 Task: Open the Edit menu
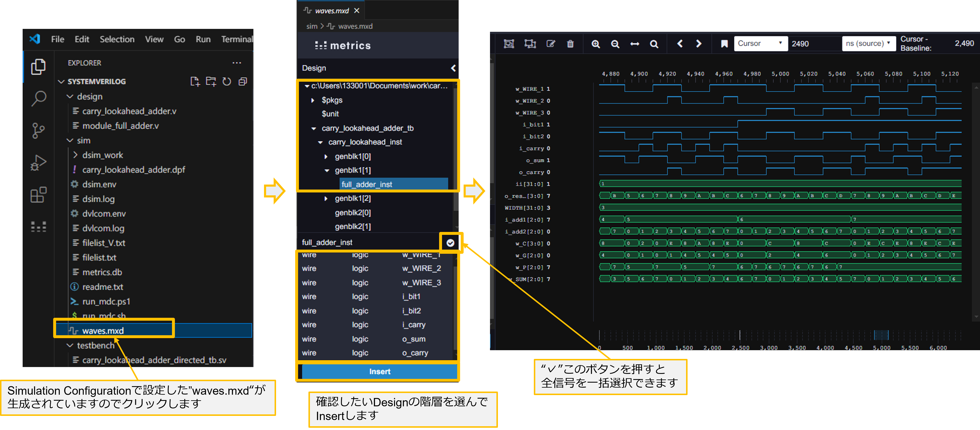click(81, 39)
